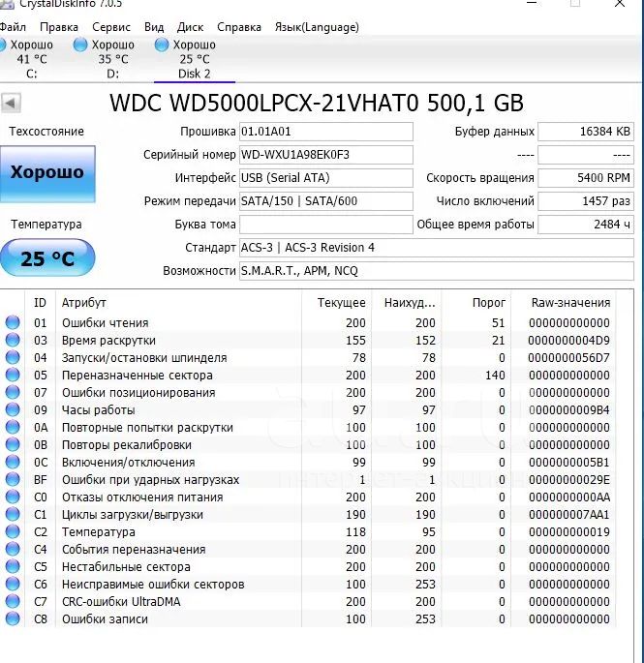
Task: Click the Disk 2 status orb icon
Action: pos(161,45)
